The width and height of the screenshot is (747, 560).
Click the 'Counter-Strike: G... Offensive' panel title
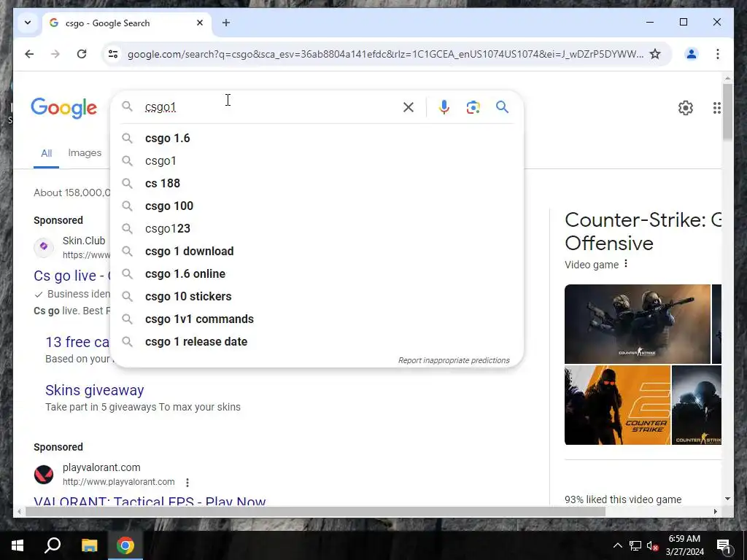tap(643, 231)
